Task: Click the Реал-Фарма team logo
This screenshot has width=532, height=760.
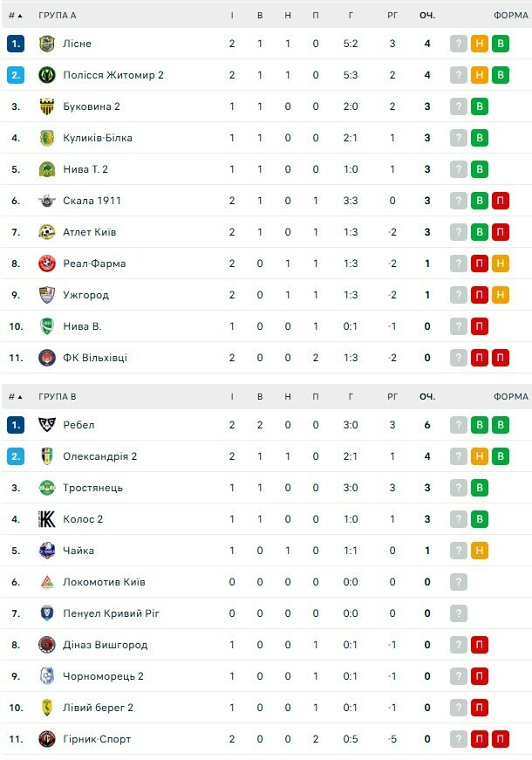Action: tap(47, 264)
